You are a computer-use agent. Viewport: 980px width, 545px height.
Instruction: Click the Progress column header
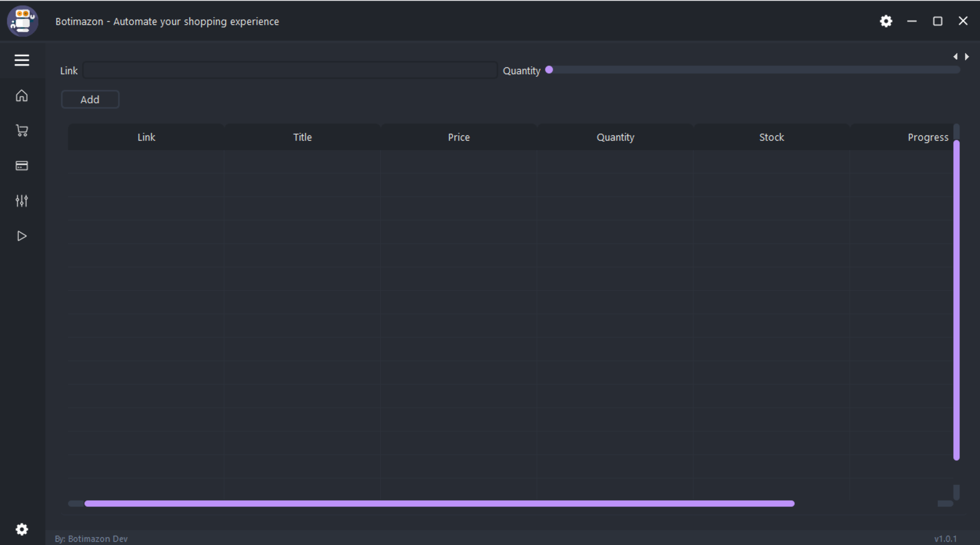[x=928, y=137]
